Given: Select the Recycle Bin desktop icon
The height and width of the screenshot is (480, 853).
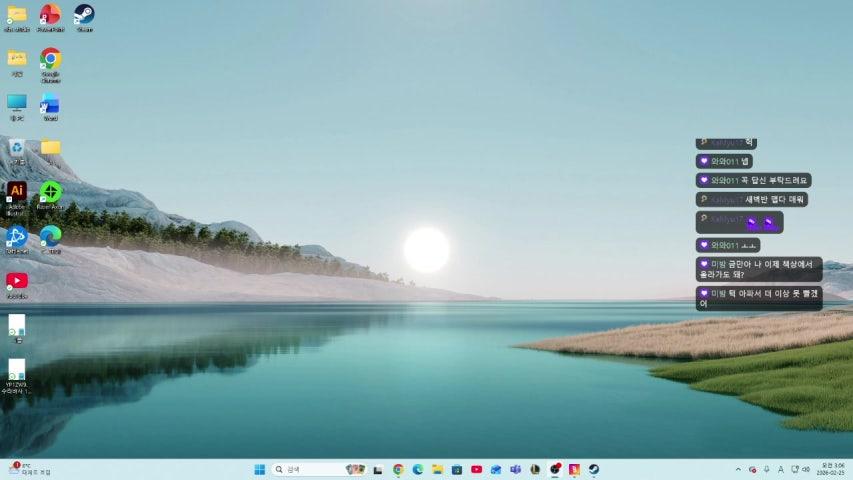Looking at the screenshot, I should coord(16,147).
